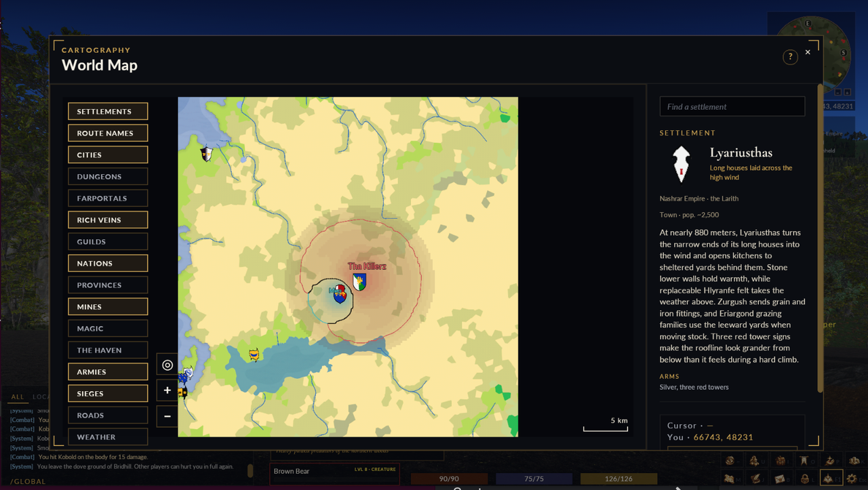Image resolution: width=868 pixels, height=490 pixels.
Task: Enable the Farportals layer
Action: (108, 198)
